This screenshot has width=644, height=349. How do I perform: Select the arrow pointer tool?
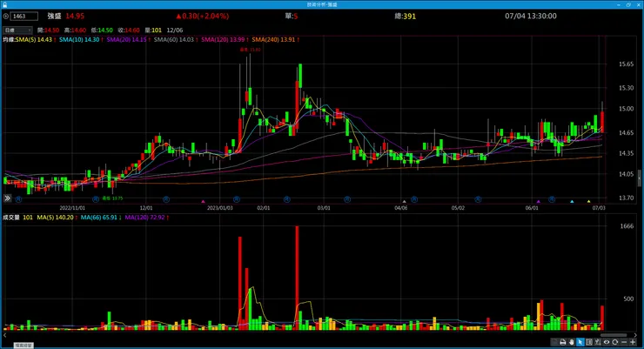(x=580, y=342)
